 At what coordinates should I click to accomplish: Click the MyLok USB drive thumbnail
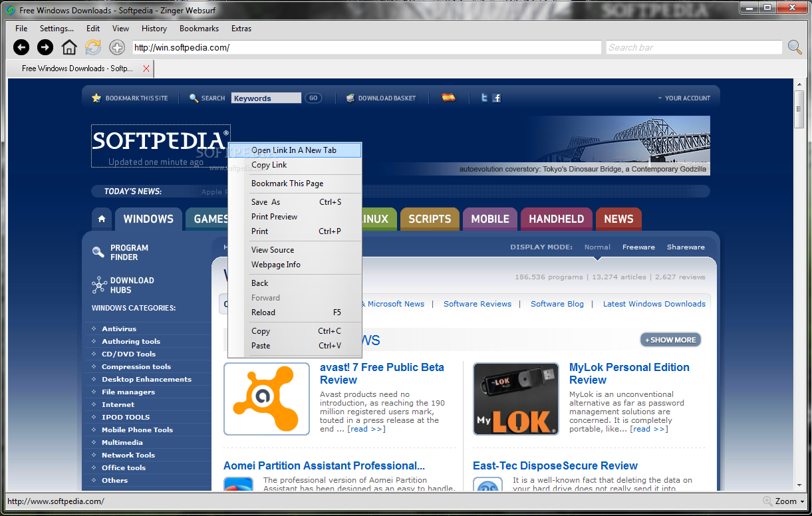[516, 399]
